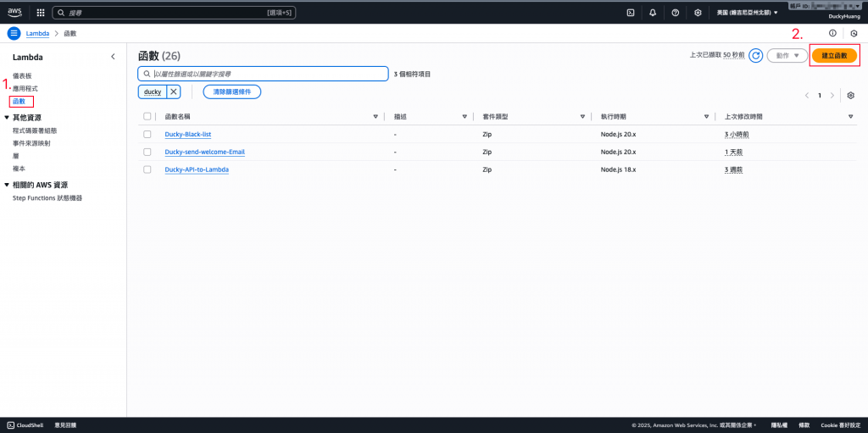The width and height of the screenshot is (868, 433).
Task: Open the help question mark icon
Action: 676,12
